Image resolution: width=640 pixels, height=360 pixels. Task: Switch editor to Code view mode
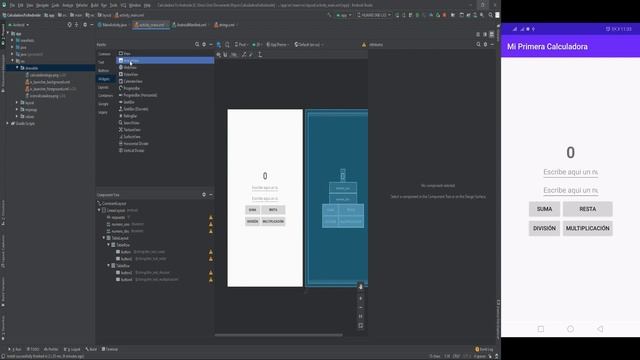[478, 34]
